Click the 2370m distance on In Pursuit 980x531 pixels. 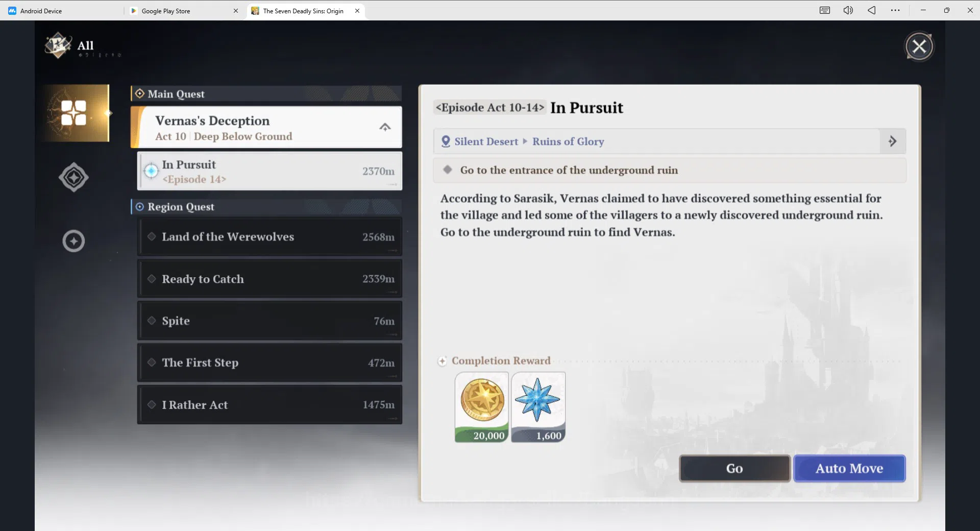[x=378, y=171]
